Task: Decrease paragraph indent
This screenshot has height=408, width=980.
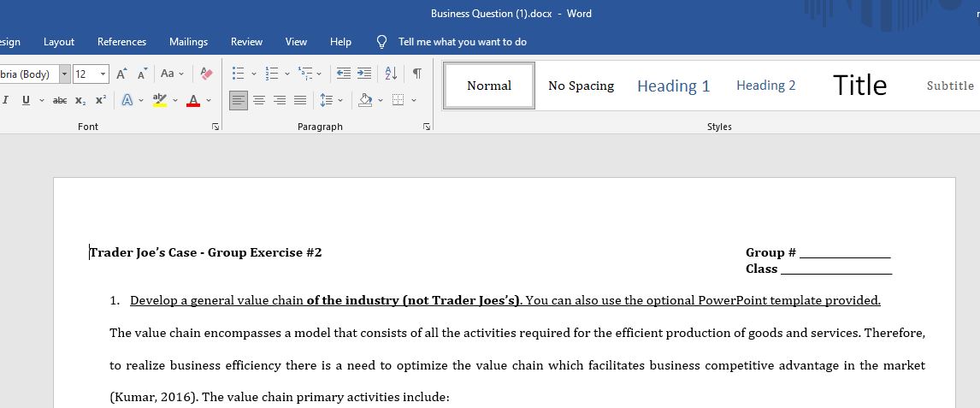Action: pyautogui.click(x=344, y=74)
